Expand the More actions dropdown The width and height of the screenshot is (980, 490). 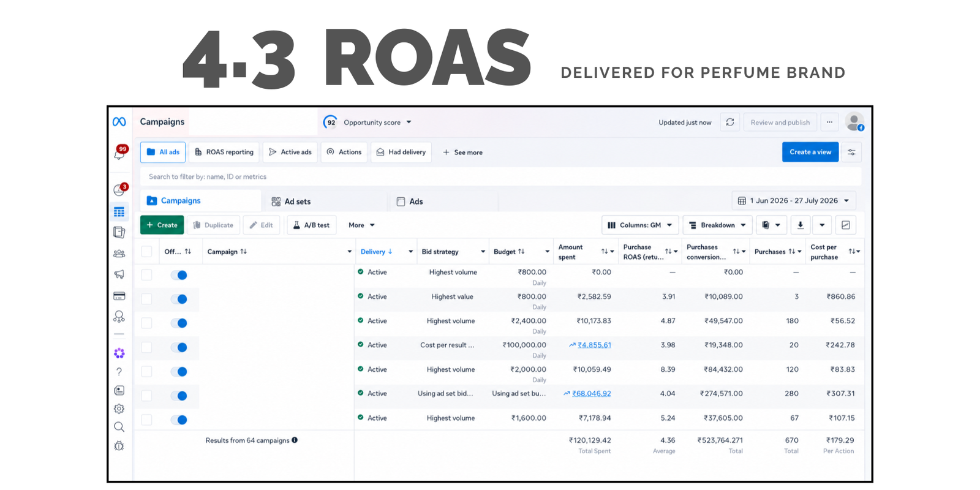click(x=361, y=225)
